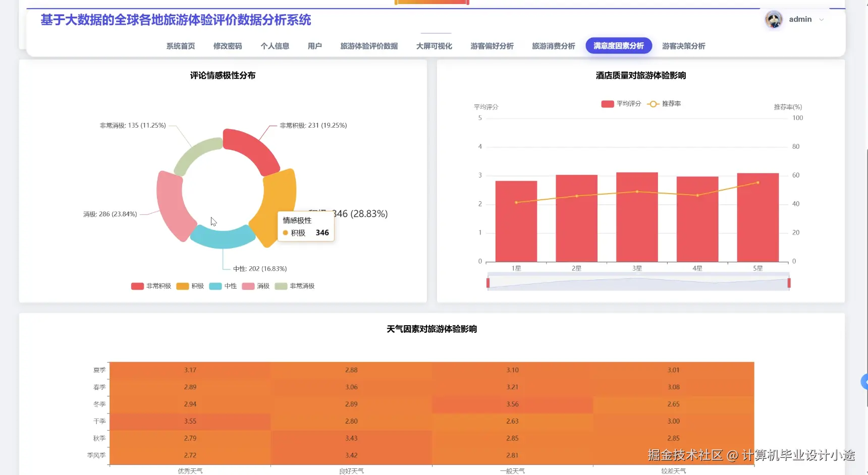Toggle 平均评分 legend in hotel chart

tap(621, 104)
